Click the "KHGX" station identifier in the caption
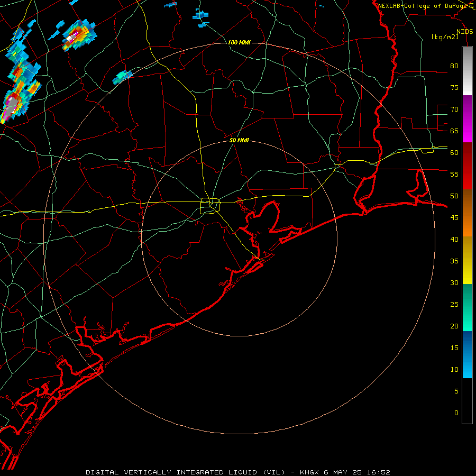 click(309, 472)
